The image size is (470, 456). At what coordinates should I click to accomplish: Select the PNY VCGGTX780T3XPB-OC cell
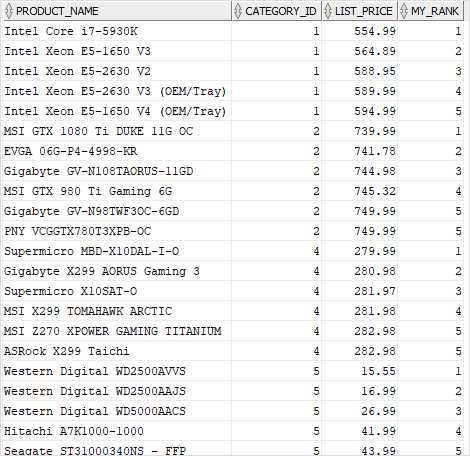(117, 231)
